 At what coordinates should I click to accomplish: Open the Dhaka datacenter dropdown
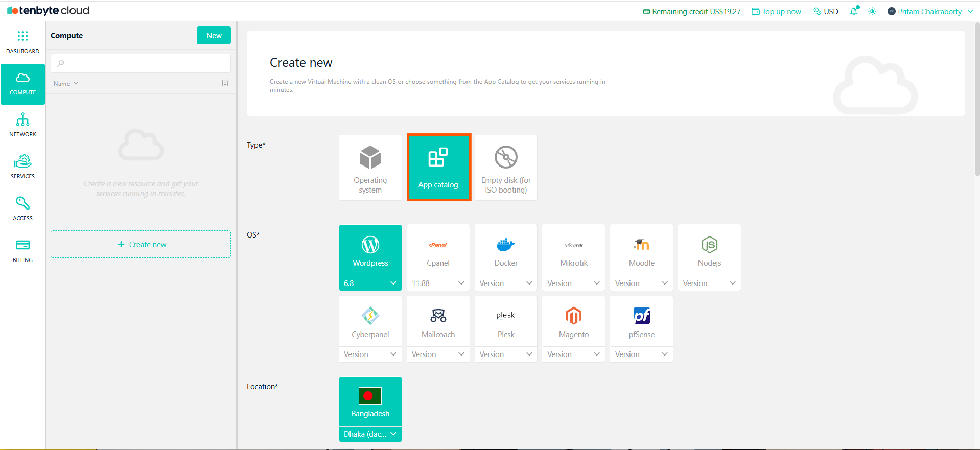(370, 434)
